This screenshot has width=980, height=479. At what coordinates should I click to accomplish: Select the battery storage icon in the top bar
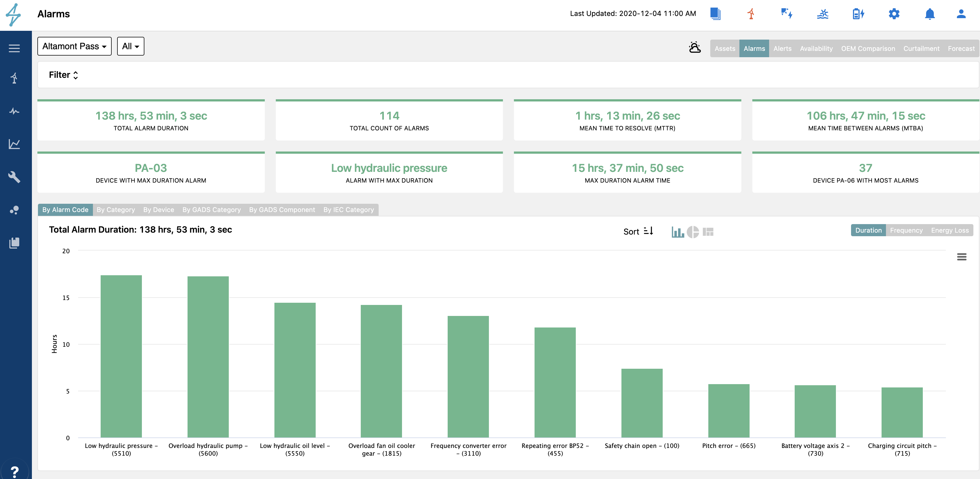858,14
